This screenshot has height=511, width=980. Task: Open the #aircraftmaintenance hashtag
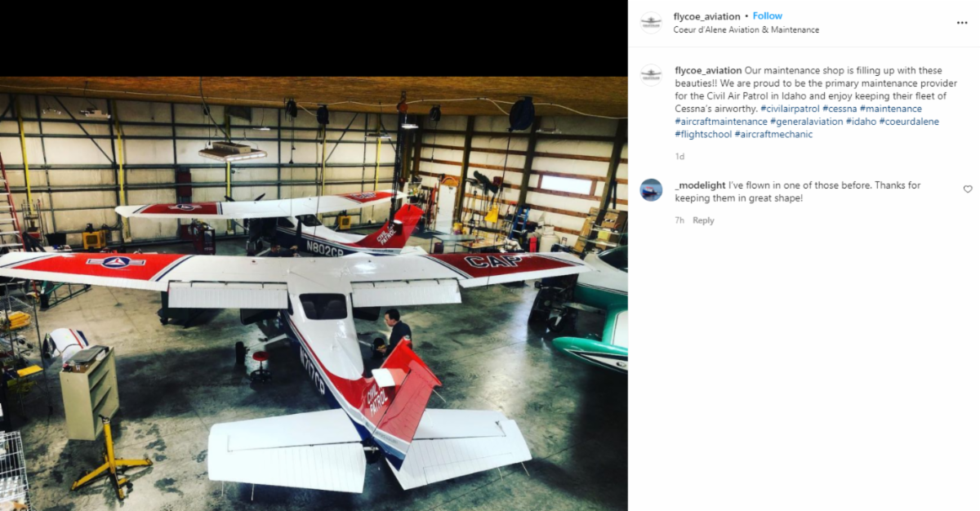pos(721,122)
